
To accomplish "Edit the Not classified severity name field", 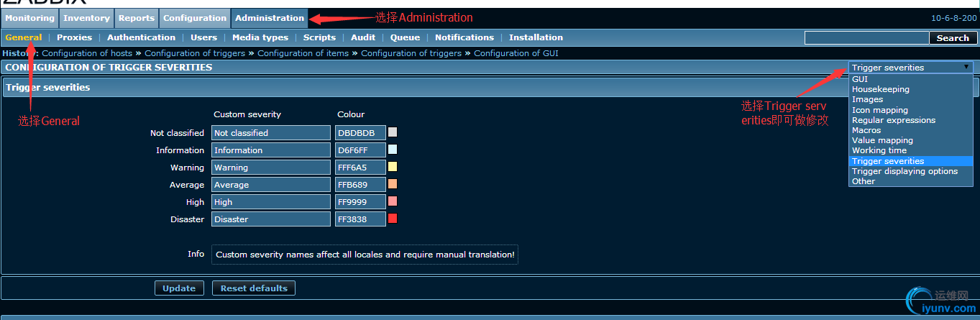I will click(x=271, y=133).
